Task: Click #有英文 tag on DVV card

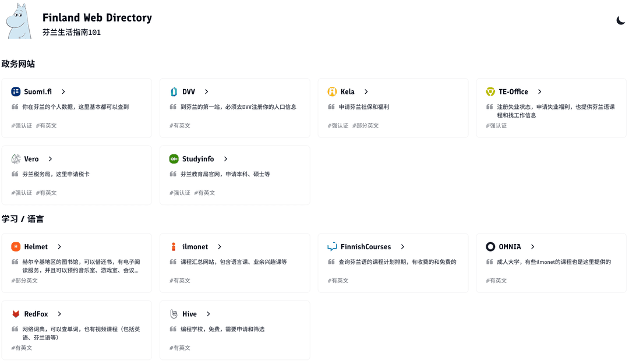Action: click(x=180, y=126)
